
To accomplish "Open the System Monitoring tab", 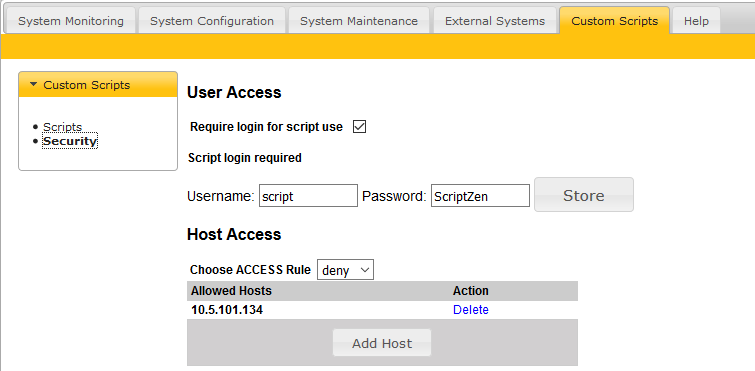I will tap(71, 21).
